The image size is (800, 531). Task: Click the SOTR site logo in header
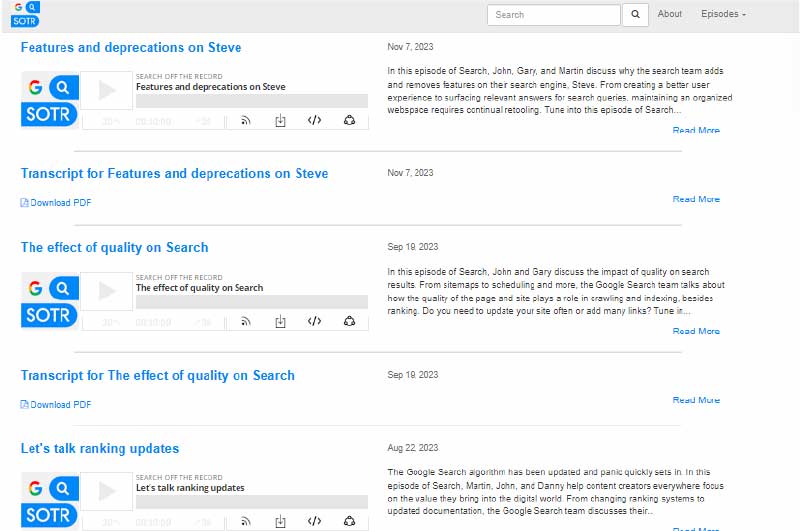point(25,14)
